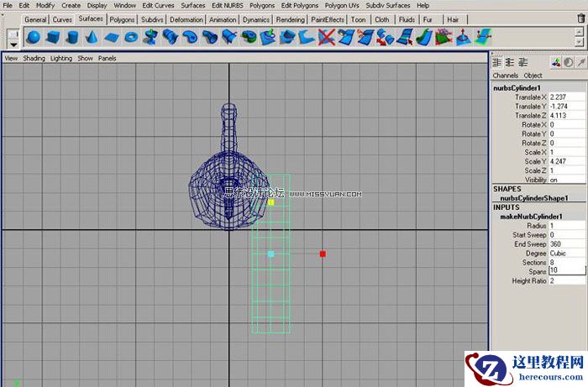Image resolution: width=588 pixels, height=387 pixels.
Task: Click the third channel box layout icon
Action: (522, 62)
